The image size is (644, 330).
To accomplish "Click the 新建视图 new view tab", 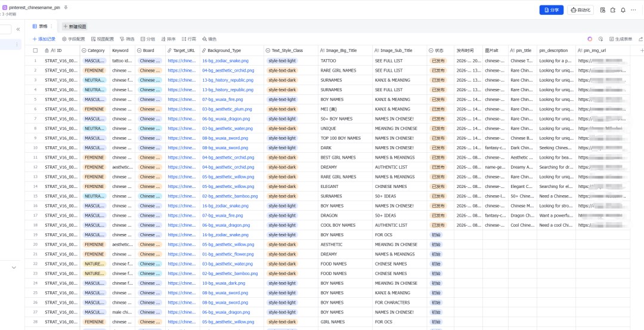I will 75,26.
